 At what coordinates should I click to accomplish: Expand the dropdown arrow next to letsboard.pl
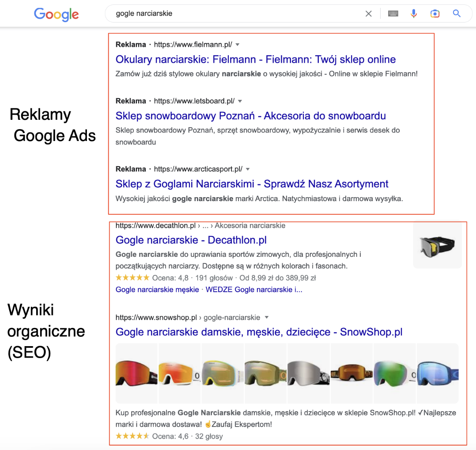point(240,101)
